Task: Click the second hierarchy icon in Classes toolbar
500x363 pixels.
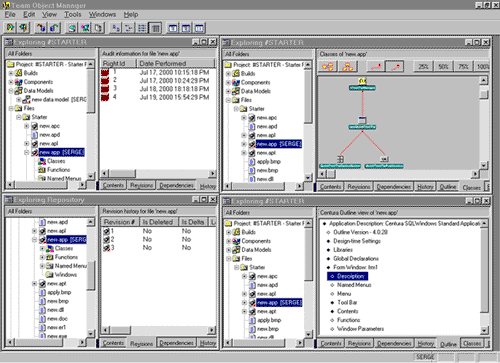Action: [x=348, y=67]
